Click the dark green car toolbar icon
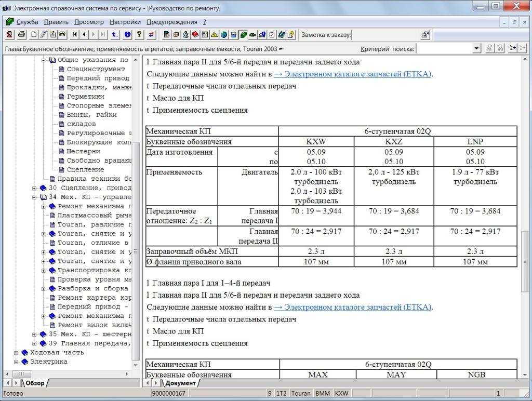The height and width of the screenshot is (401, 532). (x=253, y=35)
